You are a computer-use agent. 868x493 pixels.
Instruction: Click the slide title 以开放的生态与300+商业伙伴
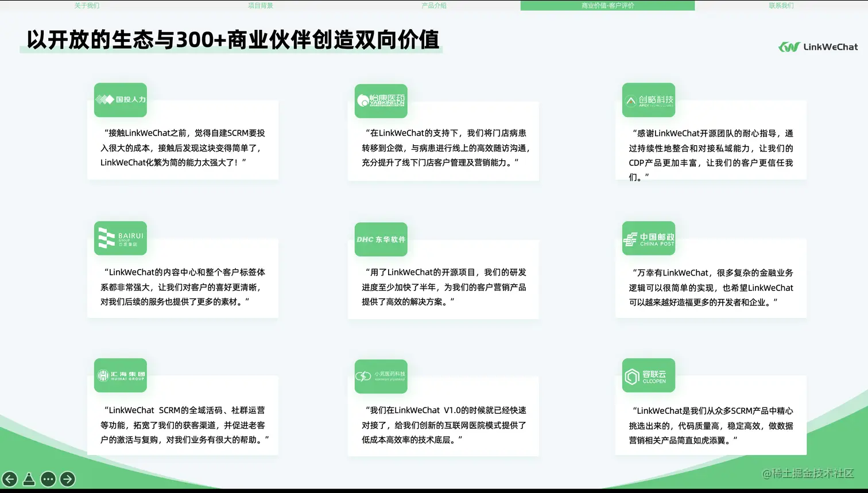pyautogui.click(x=233, y=40)
